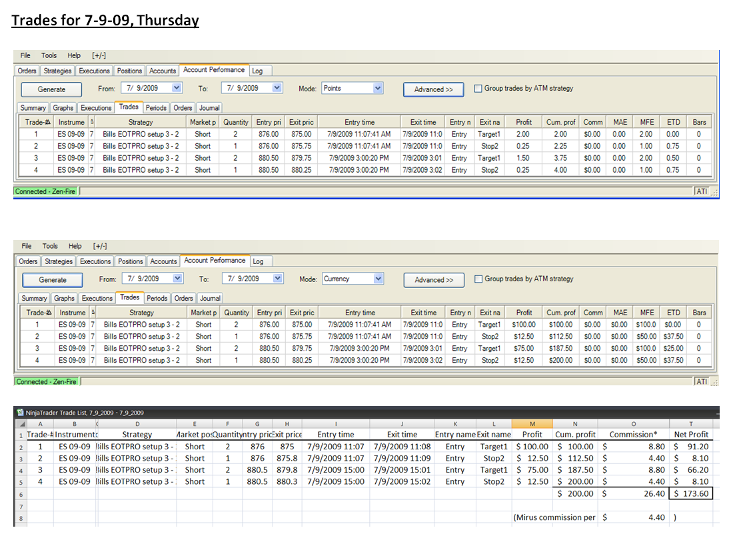Viewport: 739px width, 560px height.
Task: Click Select All corner of the spreadsheet
Action: (x=21, y=424)
